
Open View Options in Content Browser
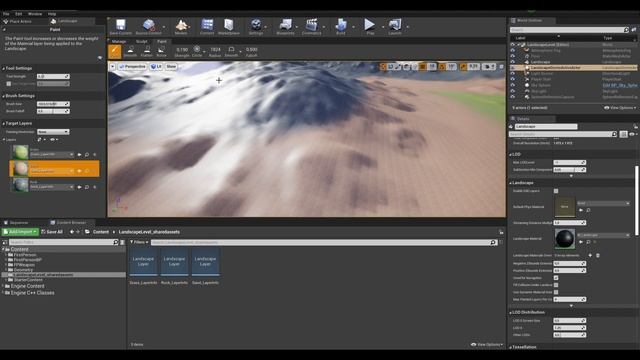tap(487, 344)
